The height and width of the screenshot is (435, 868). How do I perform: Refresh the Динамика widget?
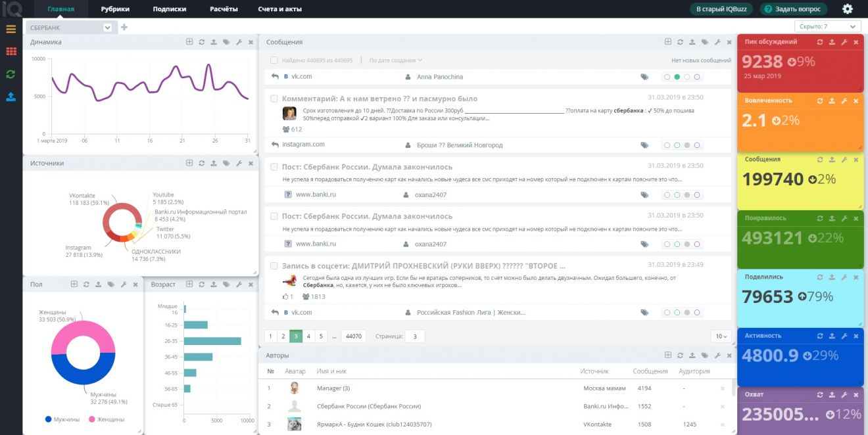coord(202,42)
